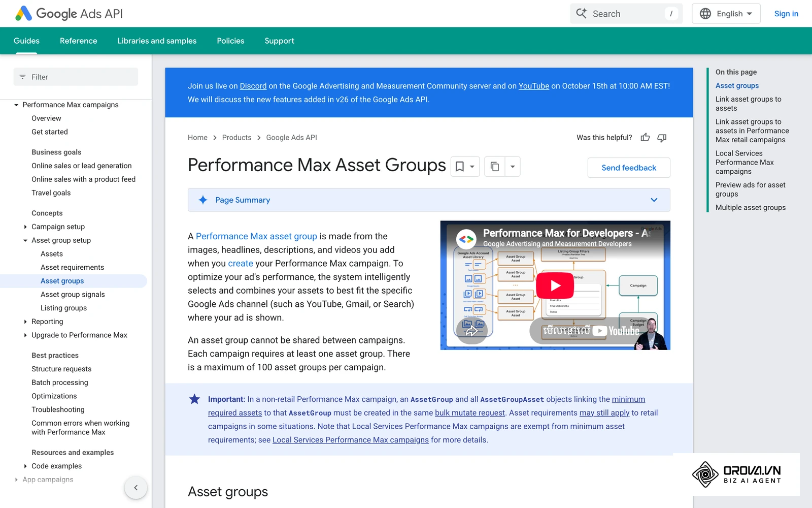The height and width of the screenshot is (508, 812).
Task: Click the Google Developers channel avatar in video
Action: [x=466, y=239]
